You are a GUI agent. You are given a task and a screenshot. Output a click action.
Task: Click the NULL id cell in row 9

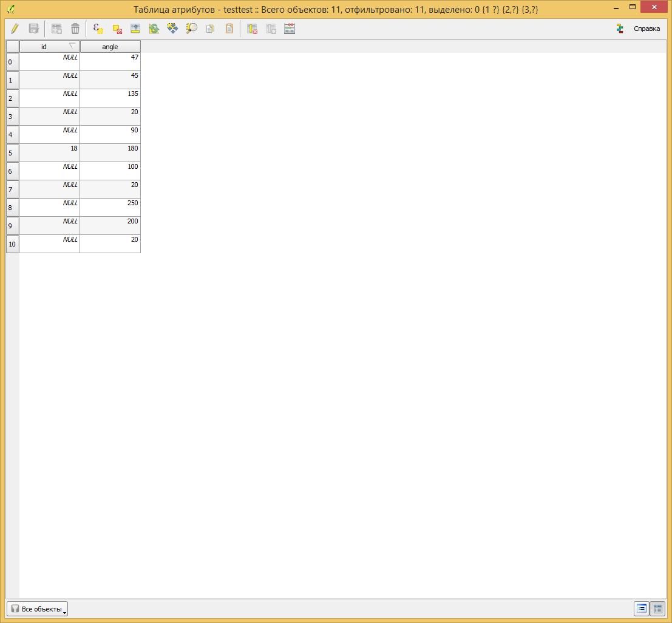click(x=50, y=226)
